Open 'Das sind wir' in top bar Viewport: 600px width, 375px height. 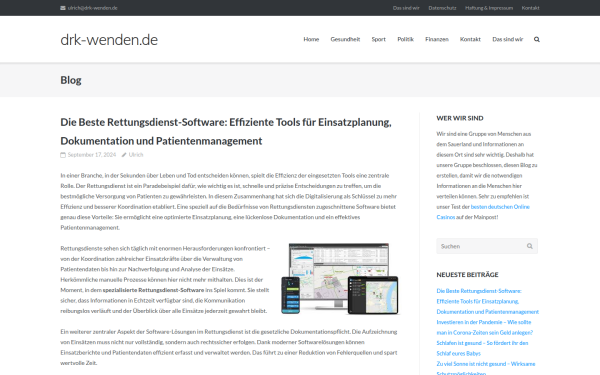[406, 8]
